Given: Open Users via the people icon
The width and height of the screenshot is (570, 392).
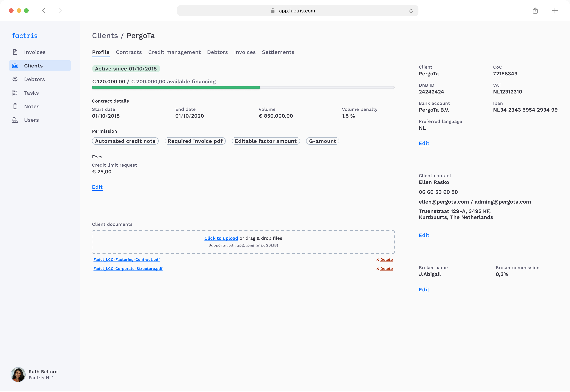Looking at the screenshot, I should [15, 120].
